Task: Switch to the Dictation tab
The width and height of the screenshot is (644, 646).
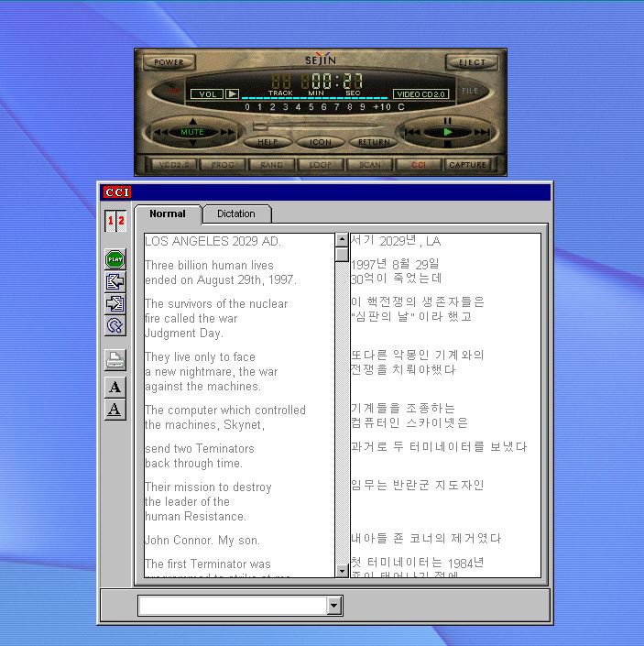Action: (236, 214)
